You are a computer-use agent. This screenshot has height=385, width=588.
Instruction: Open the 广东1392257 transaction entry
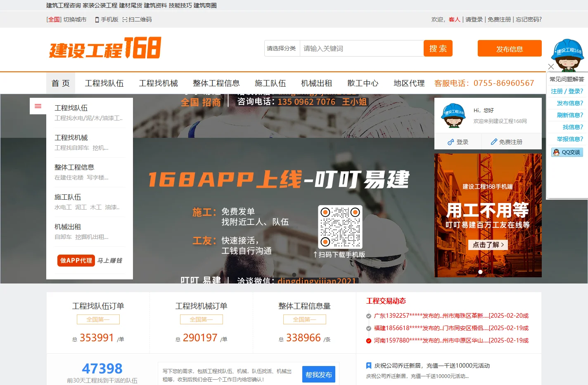click(451, 316)
